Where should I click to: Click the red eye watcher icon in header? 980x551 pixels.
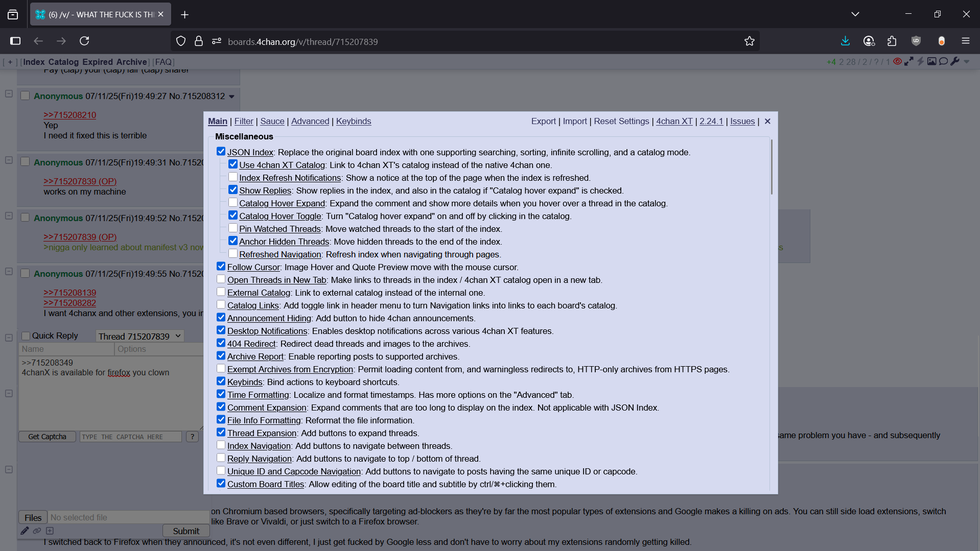pos(897,61)
